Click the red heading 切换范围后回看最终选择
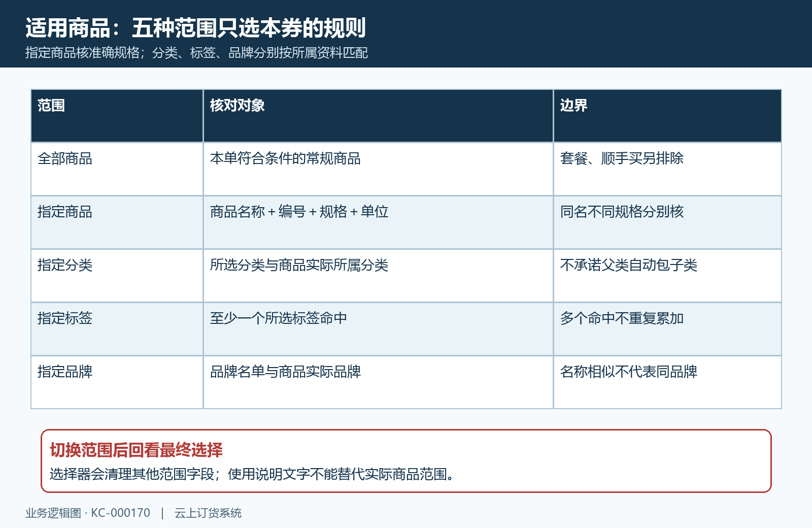 (x=136, y=450)
